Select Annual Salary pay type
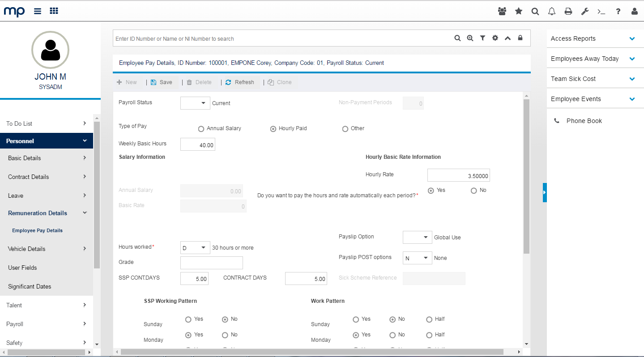Image resolution: width=644 pixels, height=357 pixels. [x=201, y=129]
